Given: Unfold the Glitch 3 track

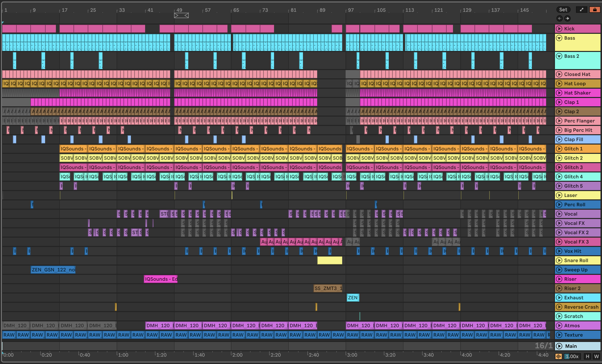Looking at the screenshot, I should click(559, 167).
